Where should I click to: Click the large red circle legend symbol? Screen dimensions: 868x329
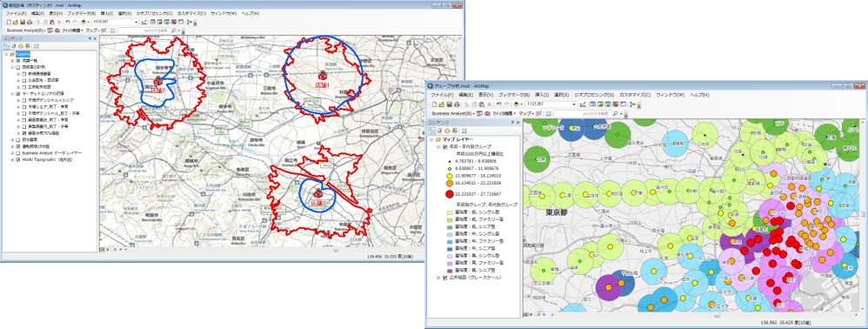click(449, 194)
